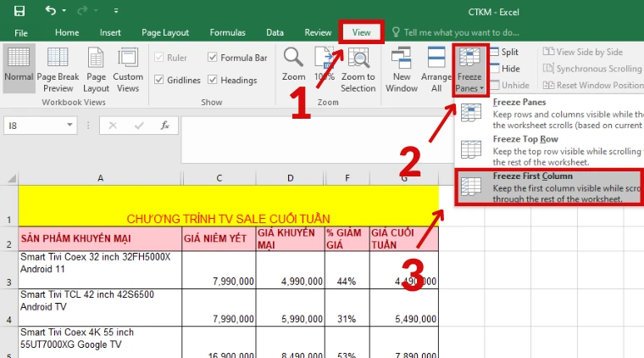Click header cell % GIẢM GIÁ
Viewport: 644px width, 358px height.
point(347,238)
